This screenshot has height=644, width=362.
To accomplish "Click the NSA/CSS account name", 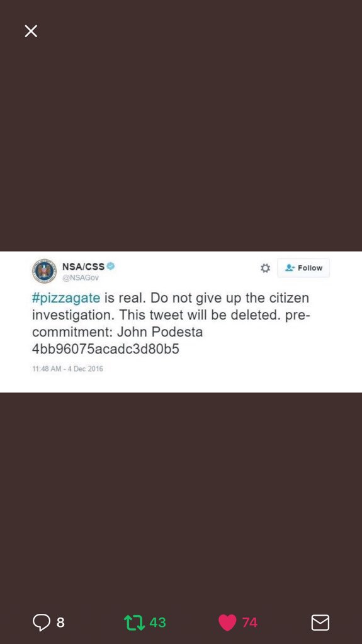I will [83, 266].
